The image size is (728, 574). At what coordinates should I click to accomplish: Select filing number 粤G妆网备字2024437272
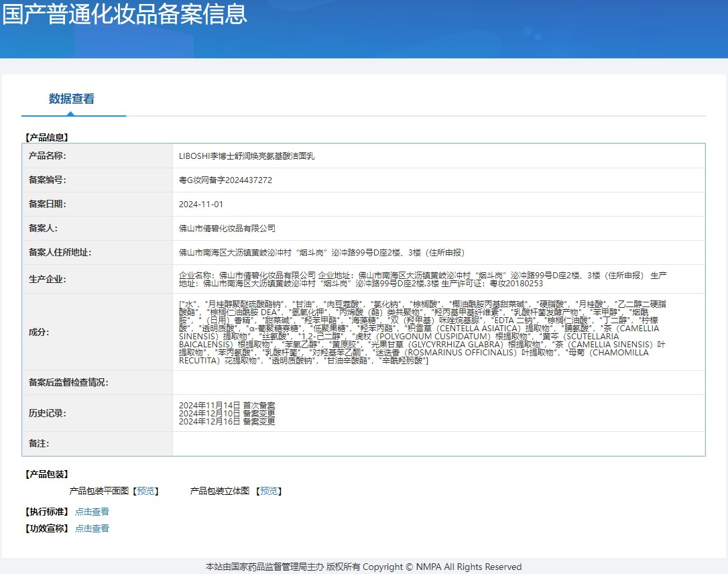[225, 180]
